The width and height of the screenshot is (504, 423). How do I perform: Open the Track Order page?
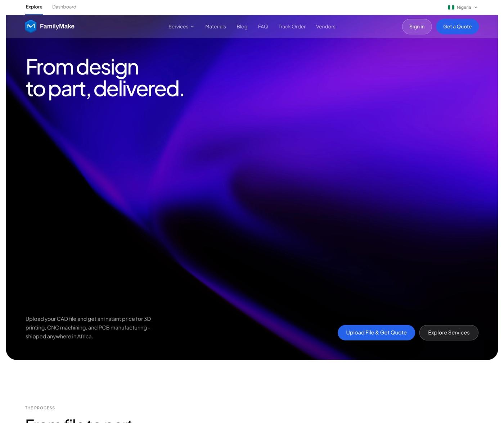[x=292, y=27]
